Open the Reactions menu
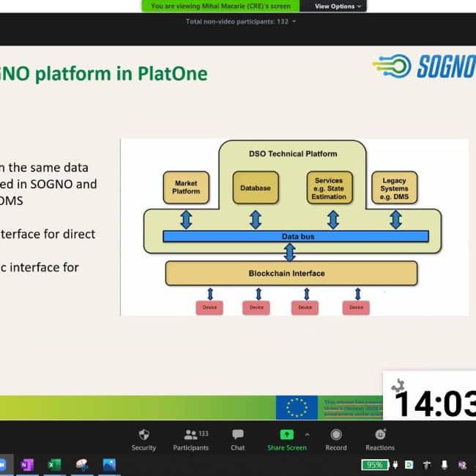Image resolution: width=476 pixels, height=476 pixels. pyautogui.click(x=380, y=440)
